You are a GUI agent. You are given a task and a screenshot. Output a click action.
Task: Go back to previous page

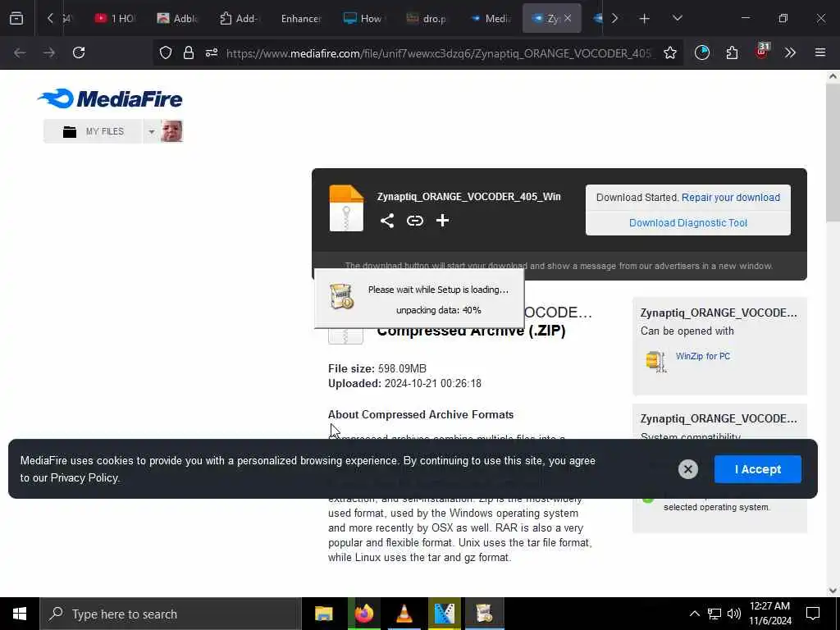pyautogui.click(x=20, y=52)
